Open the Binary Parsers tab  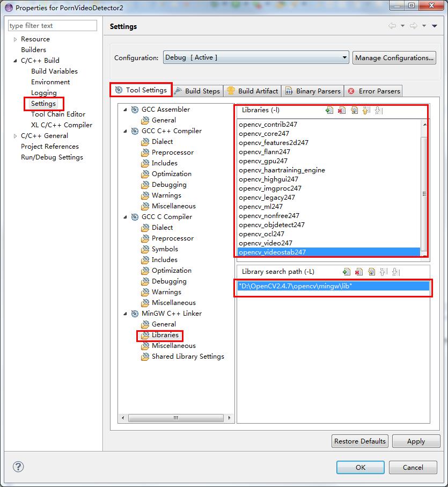pos(313,91)
